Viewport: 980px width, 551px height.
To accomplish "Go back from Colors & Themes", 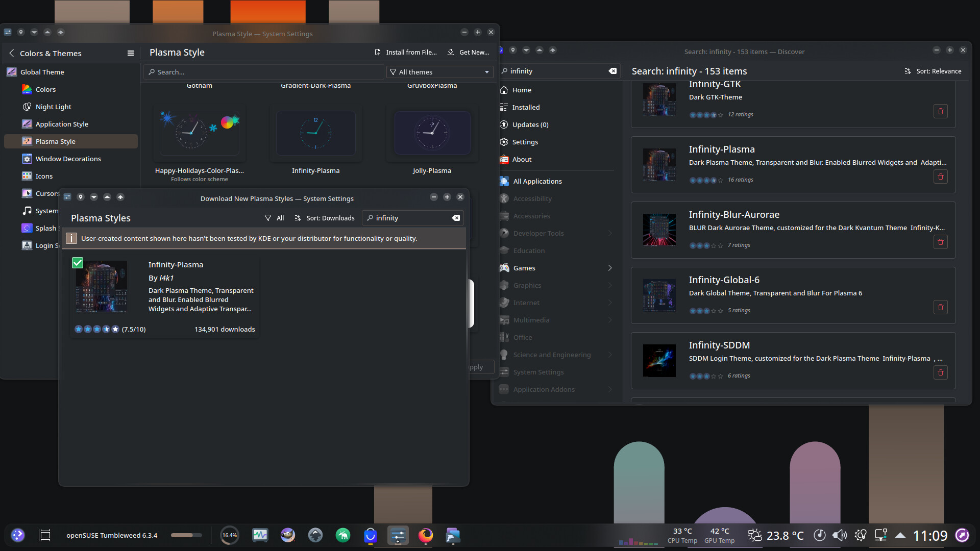I will tap(12, 53).
